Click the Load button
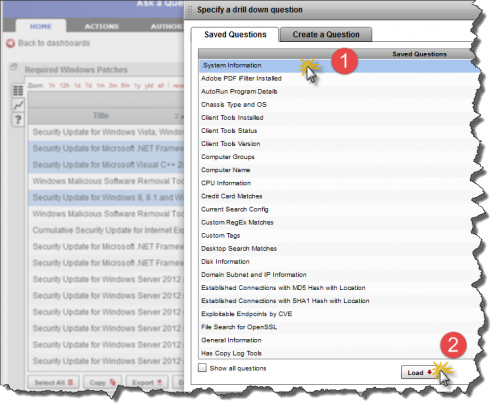 pos(419,372)
